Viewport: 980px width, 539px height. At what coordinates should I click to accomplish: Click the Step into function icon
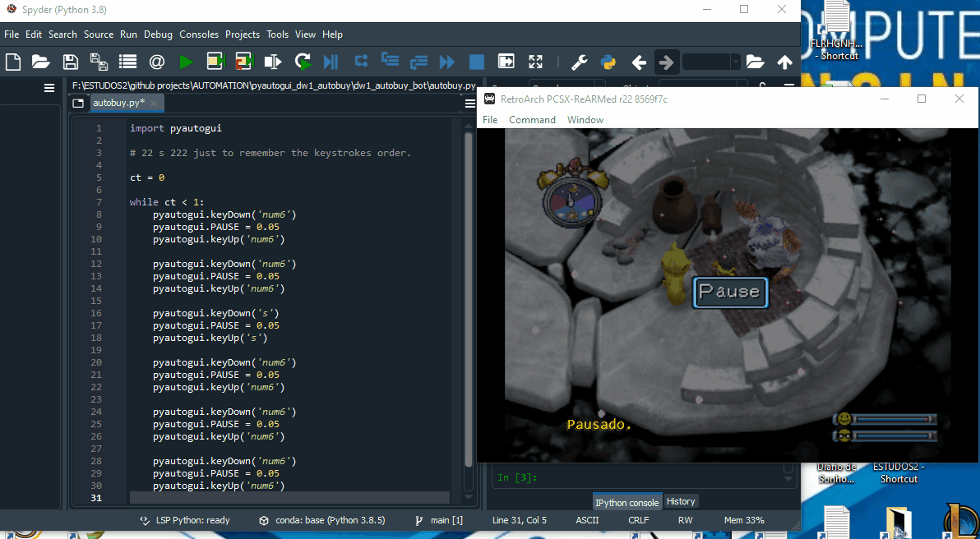click(390, 61)
